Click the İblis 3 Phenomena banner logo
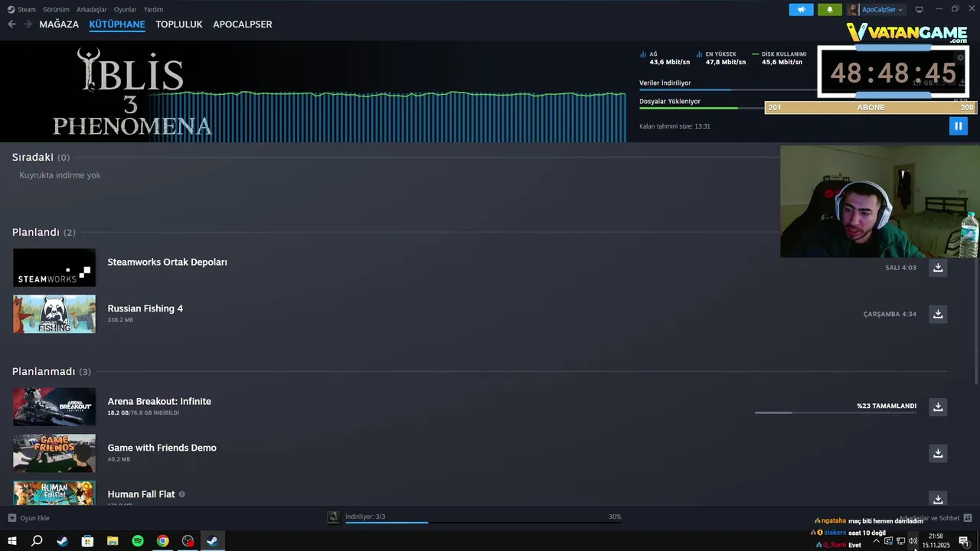 click(x=131, y=92)
